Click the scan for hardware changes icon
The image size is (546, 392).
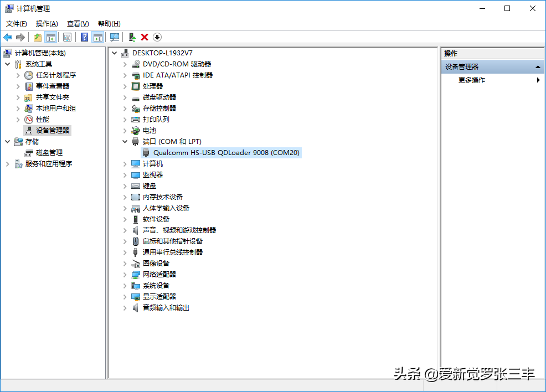click(115, 37)
